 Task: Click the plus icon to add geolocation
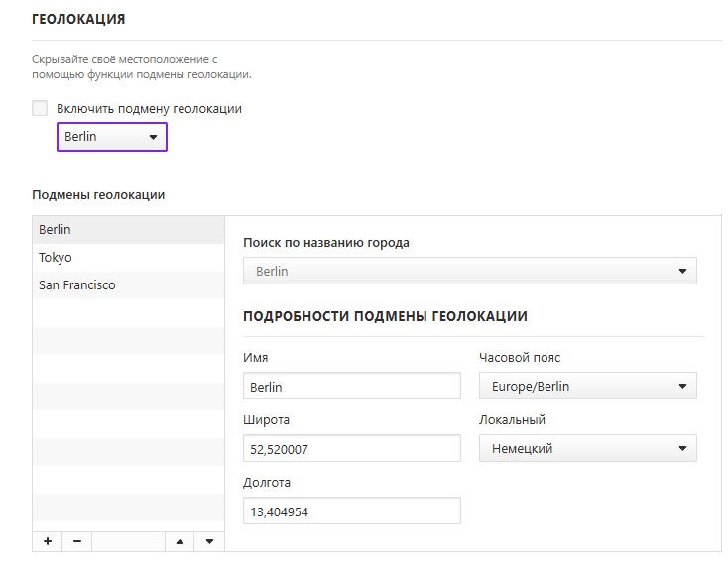pyautogui.click(x=47, y=541)
